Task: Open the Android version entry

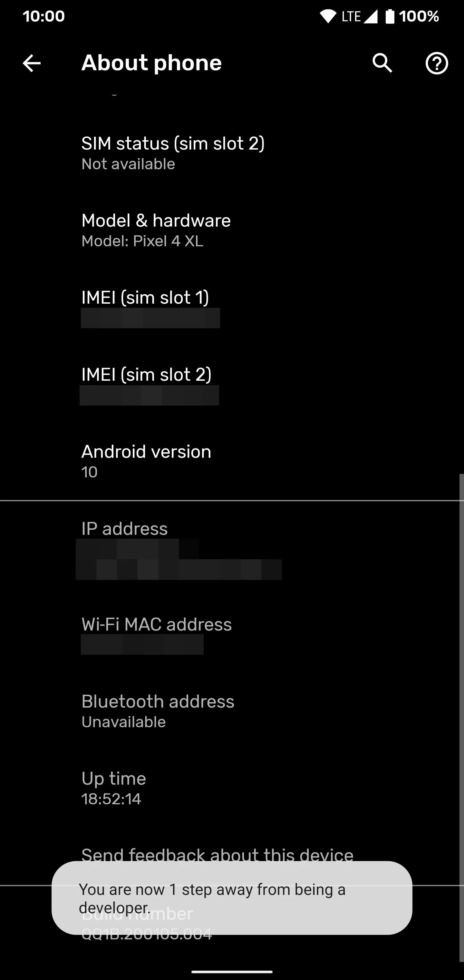Action: click(x=232, y=461)
